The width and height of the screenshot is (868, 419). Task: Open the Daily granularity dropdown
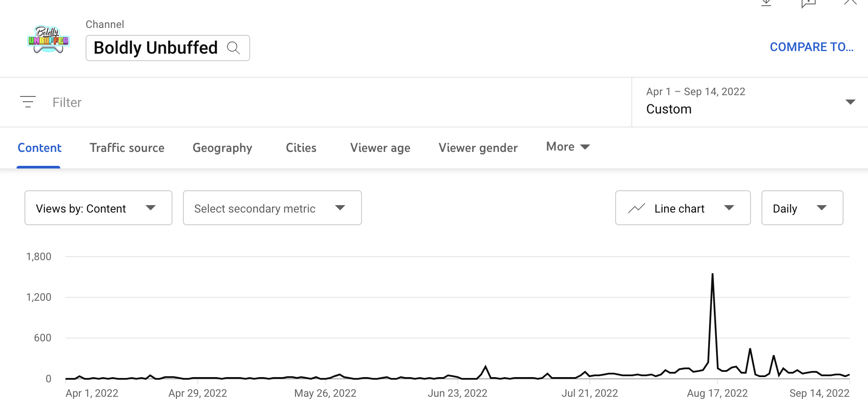click(x=802, y=208)
